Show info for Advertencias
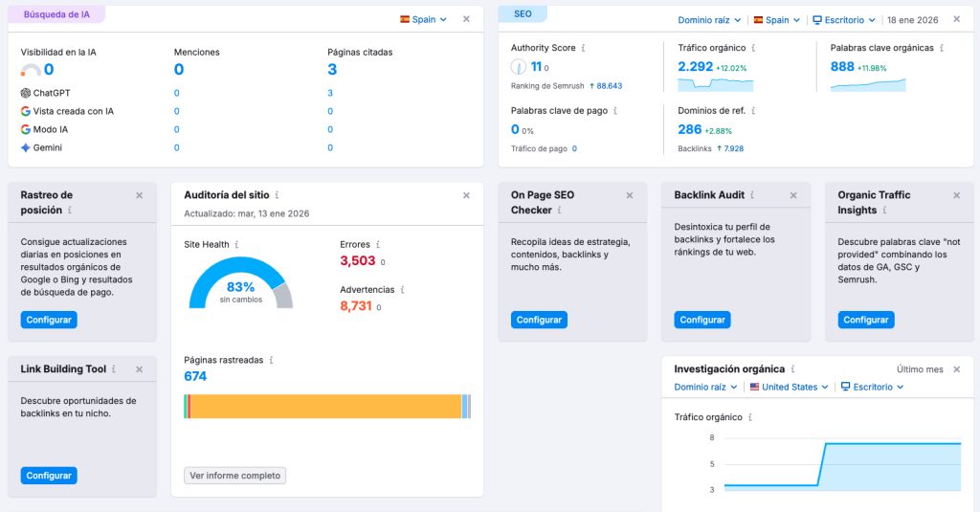The height and width of the screenshot is (512, 980). pyautogui.click(x=402, y=289)
